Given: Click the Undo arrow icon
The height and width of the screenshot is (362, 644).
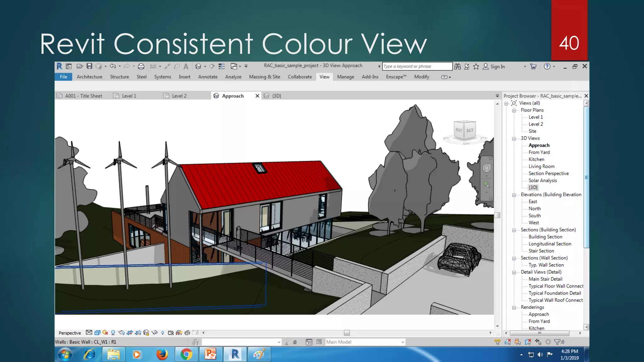Looking at the screenshot, I should point(113,66).
